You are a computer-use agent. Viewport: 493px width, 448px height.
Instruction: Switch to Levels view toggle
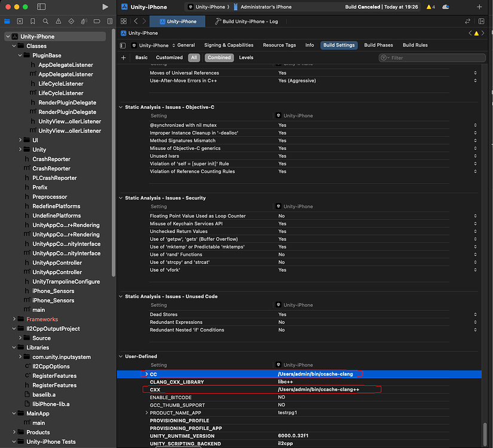click(246, 58)
